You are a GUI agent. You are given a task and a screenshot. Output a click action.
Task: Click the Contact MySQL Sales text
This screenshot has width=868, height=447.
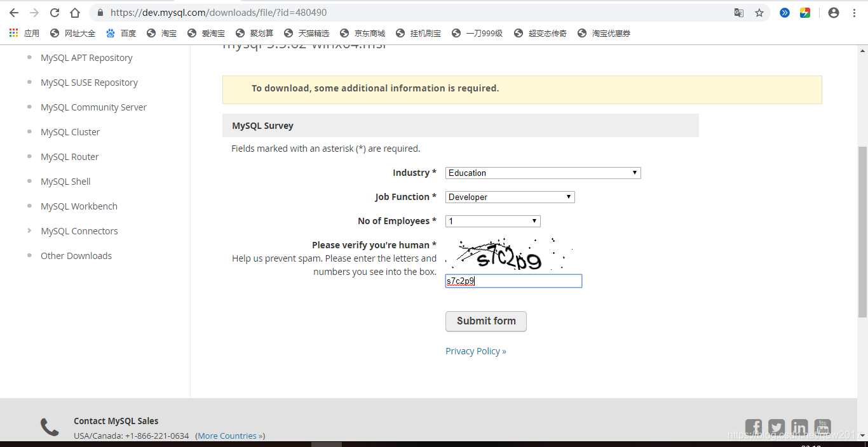coord(116,421)
